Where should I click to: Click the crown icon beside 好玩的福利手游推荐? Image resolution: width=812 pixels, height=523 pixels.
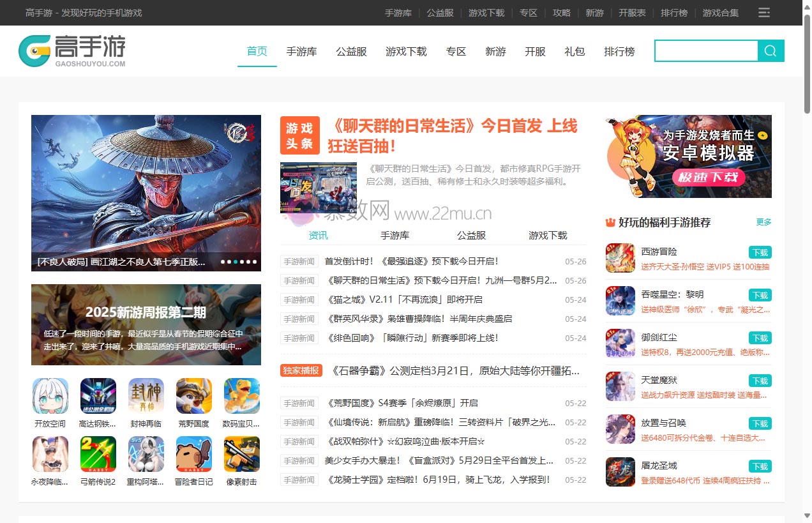coord(610,222)
